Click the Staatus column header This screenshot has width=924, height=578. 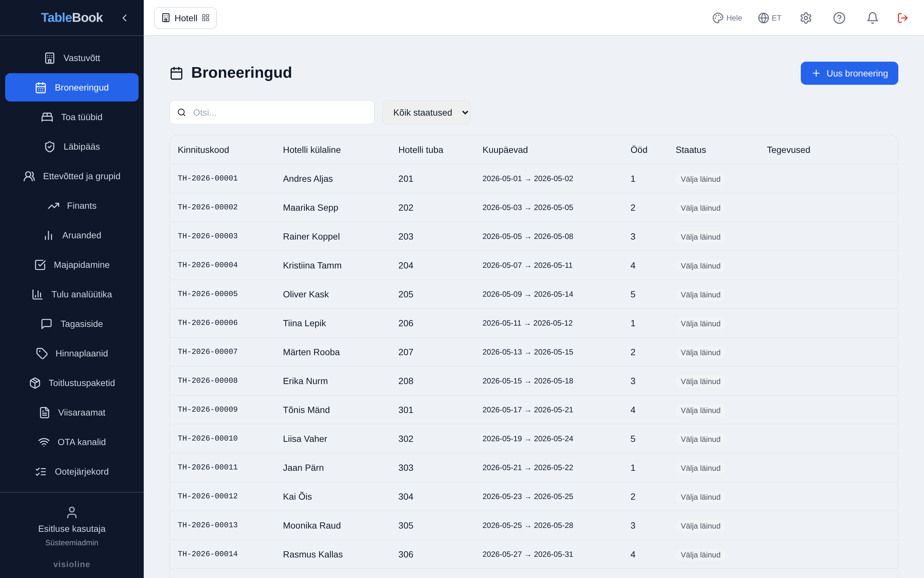point(691,150)
